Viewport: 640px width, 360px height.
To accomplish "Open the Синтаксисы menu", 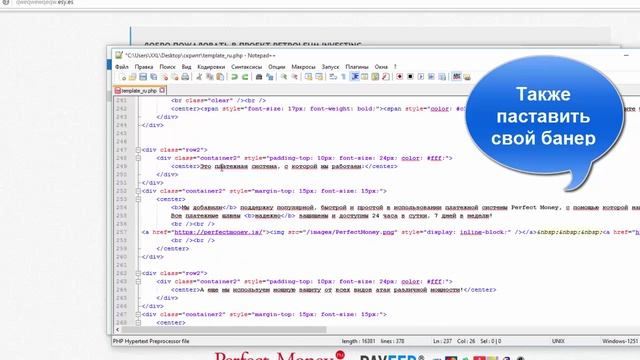I will click(x=247, y=67).
